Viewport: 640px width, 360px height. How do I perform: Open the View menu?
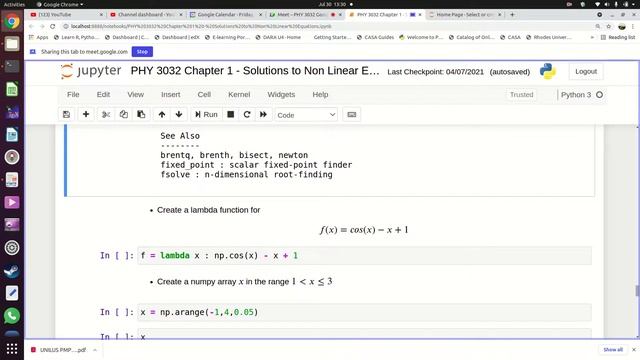click(136, 94)
